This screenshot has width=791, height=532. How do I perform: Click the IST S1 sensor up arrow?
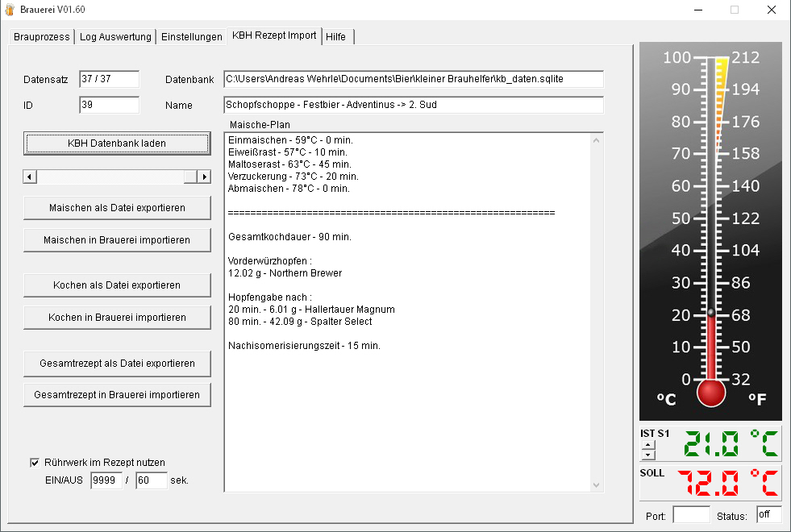[647, 444]
